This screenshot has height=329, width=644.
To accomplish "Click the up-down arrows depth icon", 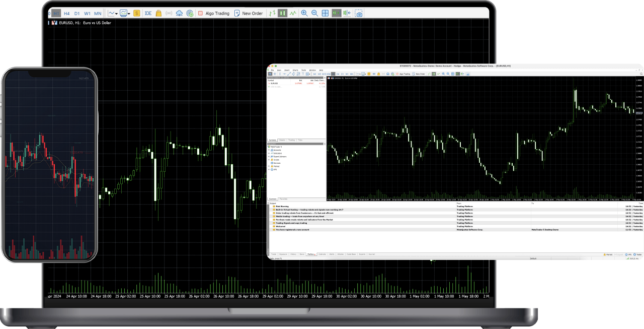I will 273,13.
